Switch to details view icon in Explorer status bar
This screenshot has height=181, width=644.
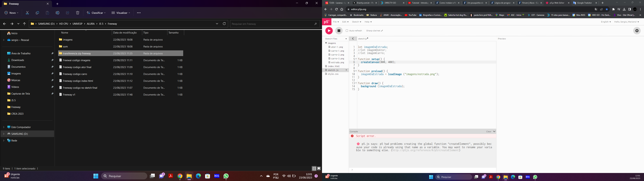pyautogui.click(x=314, y=168)
